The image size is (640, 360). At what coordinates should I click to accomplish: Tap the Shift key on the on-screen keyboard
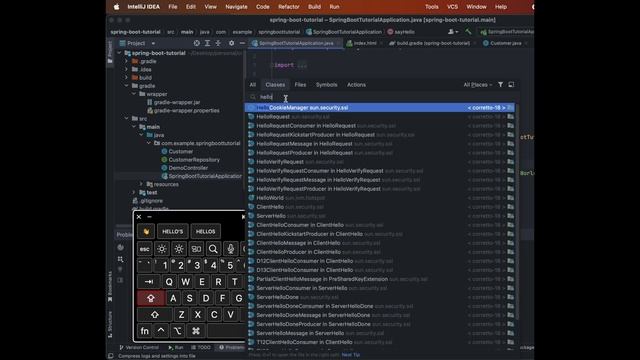[x=155, y=315]
